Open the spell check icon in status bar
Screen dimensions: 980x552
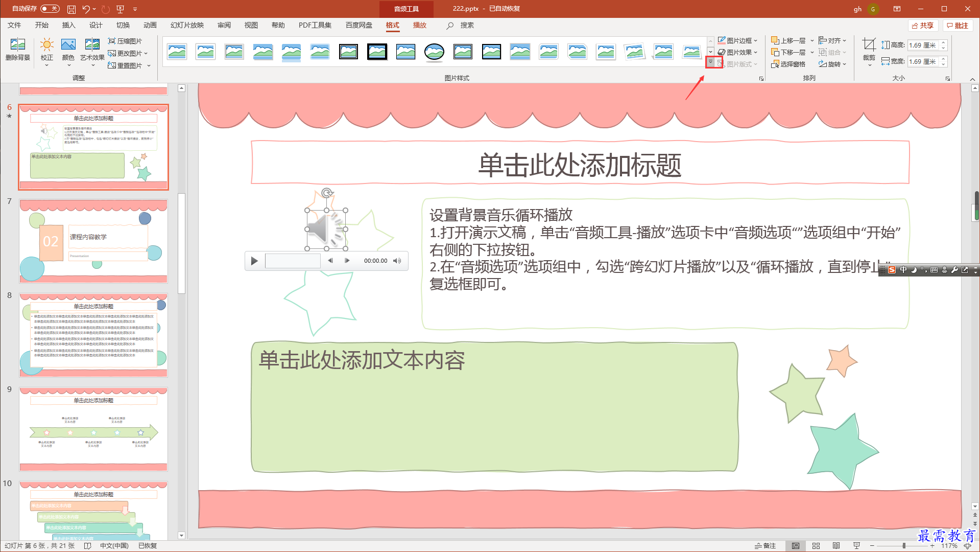87,546
